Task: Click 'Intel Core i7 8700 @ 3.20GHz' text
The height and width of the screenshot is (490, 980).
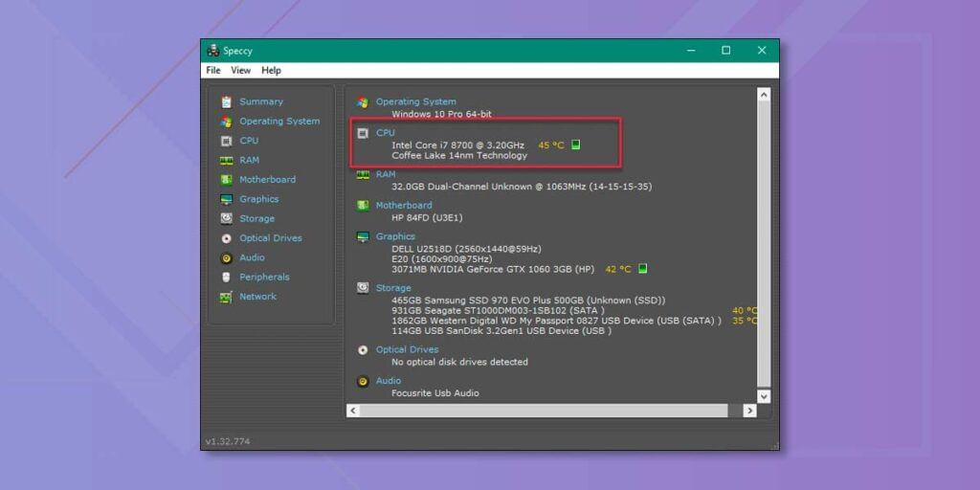Action: pyautogui.click(x=458, y=145)
